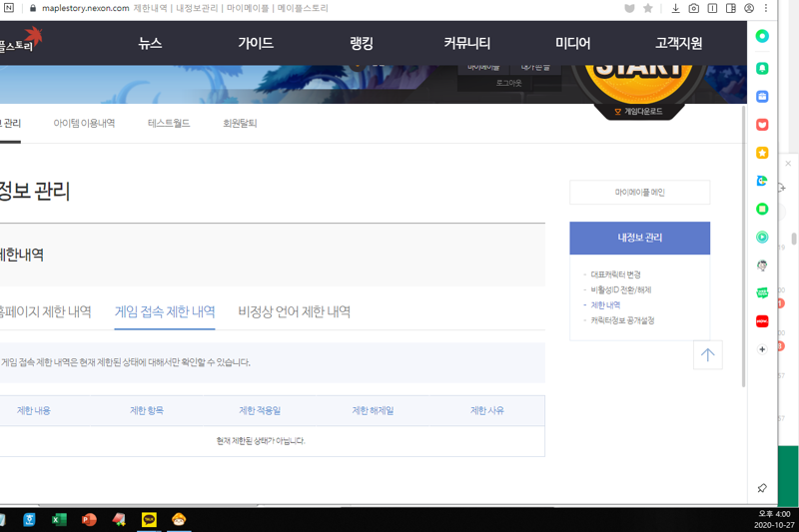Select 홈페이지 제한 내역 tab
Screen dimensions: 799x532
point(45,311)
